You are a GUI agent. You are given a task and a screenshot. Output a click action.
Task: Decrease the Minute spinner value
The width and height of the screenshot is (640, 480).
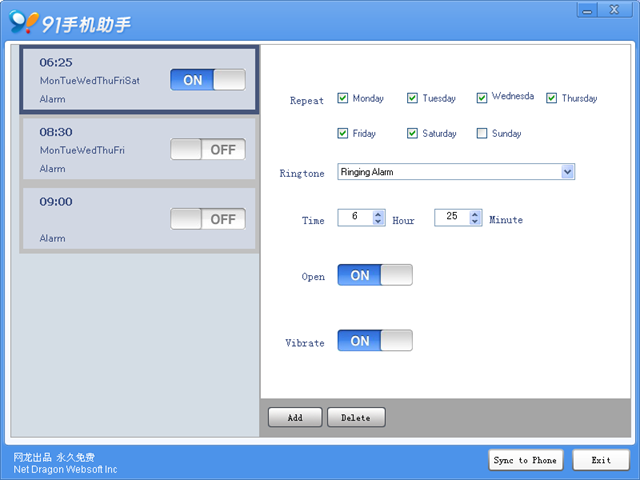[475, 222]
